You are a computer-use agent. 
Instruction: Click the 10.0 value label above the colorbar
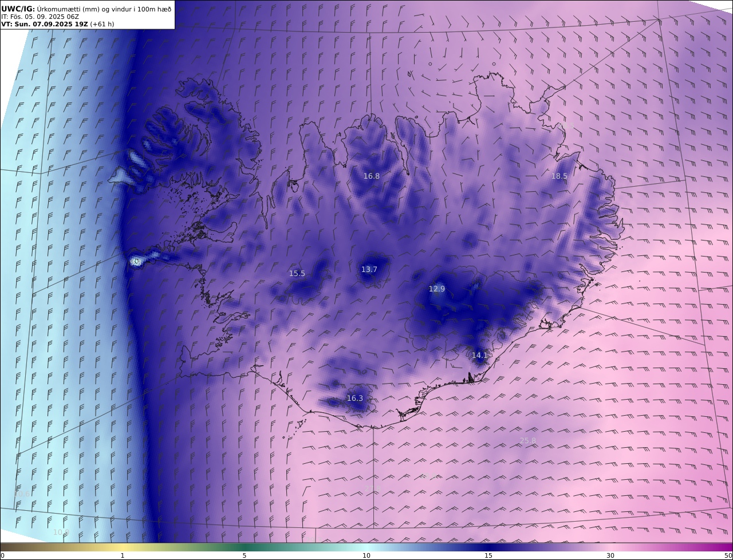(61, 533)
